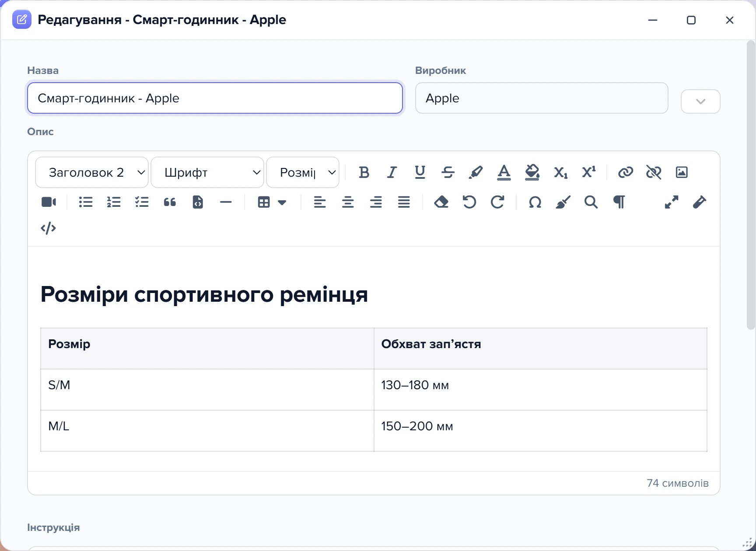This screenshot has height=551, width=756.
Task: Create a numbered list
Action: [x=114, y=202]
